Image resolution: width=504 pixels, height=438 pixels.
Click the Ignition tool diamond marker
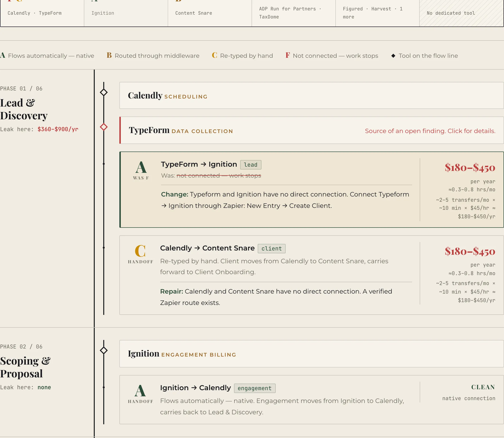click(104, 350)
